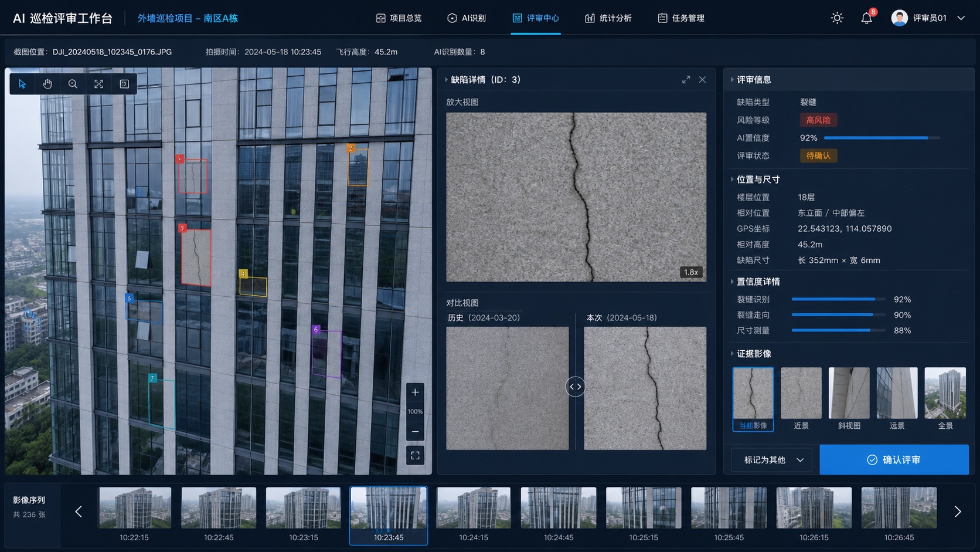980x552 pixels.
Task: Zoom out with the minus button
Action: coord(415,431)
